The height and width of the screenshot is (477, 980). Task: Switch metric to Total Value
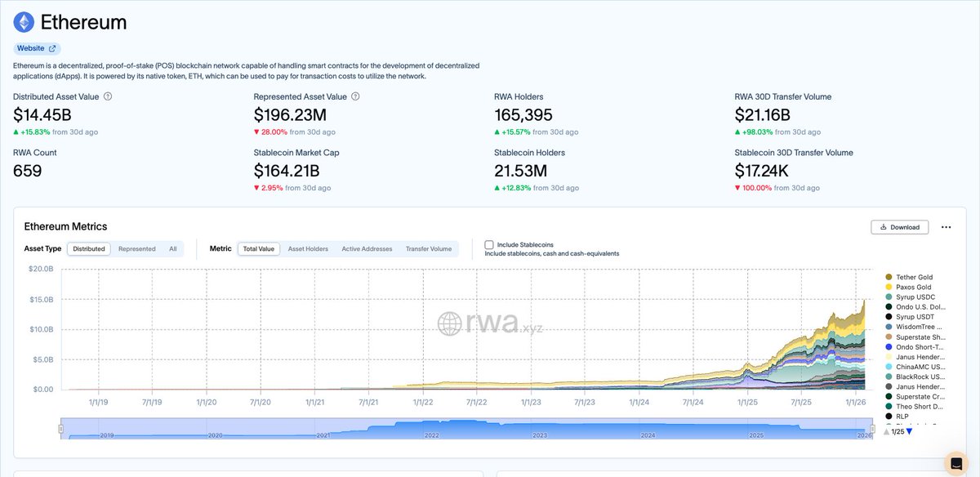point(259,248)
